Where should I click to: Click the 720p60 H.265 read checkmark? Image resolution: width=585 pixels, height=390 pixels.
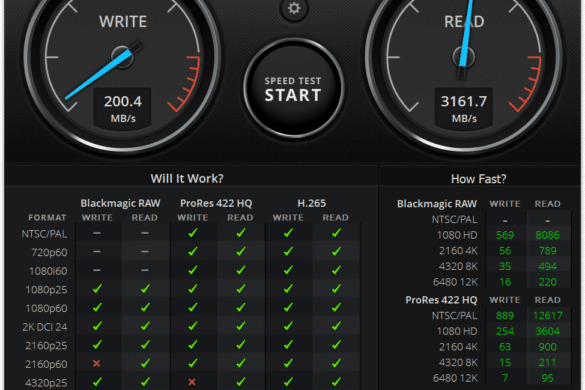[x=336, y=252]
